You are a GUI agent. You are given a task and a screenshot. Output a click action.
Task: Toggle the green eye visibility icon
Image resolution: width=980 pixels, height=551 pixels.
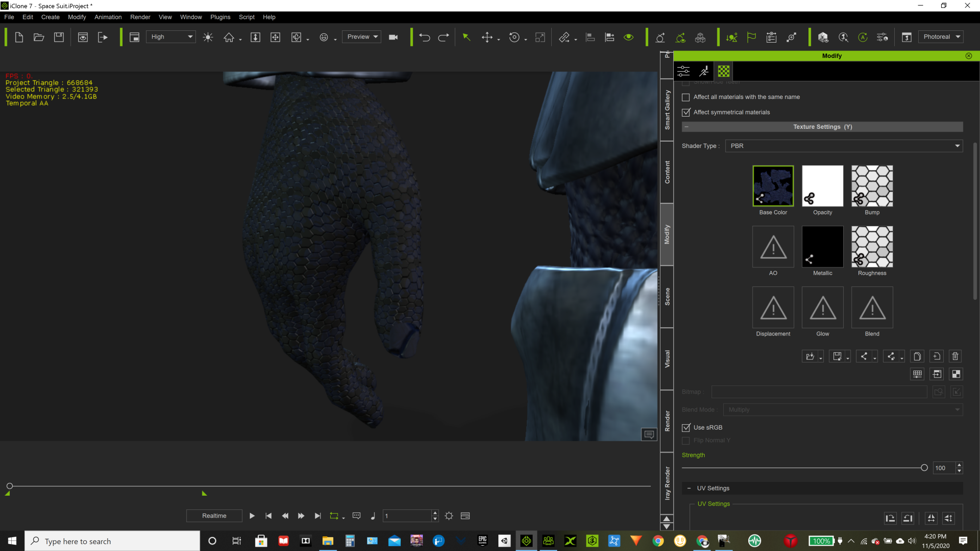(x=629, y=37)
